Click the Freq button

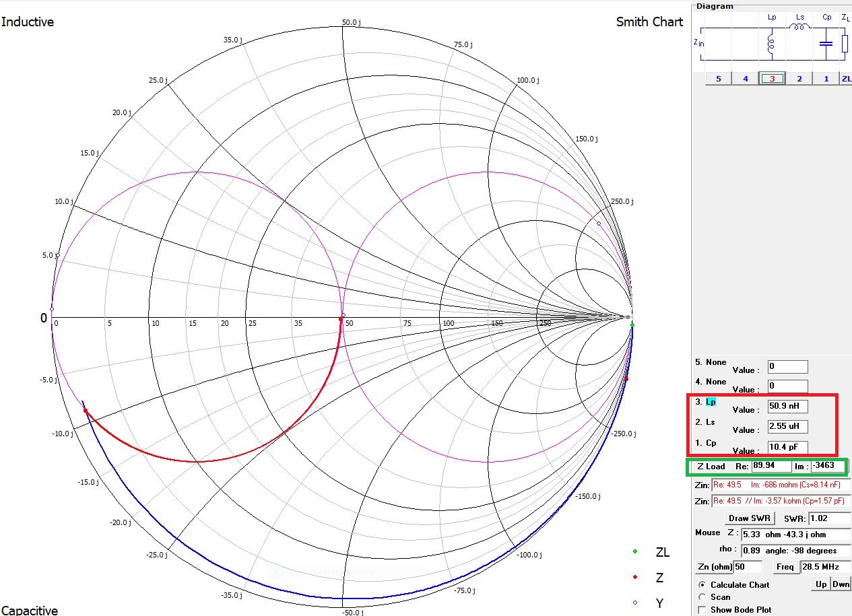[x=785, y=567]
